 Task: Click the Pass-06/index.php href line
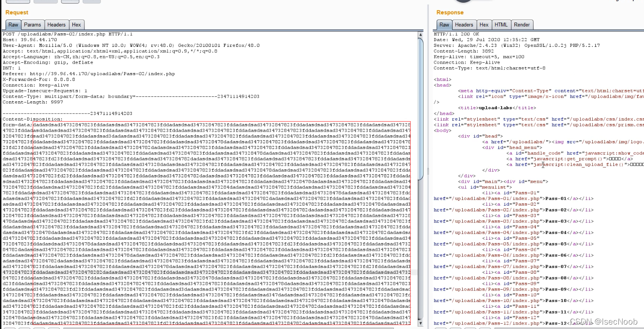[513, 255]
